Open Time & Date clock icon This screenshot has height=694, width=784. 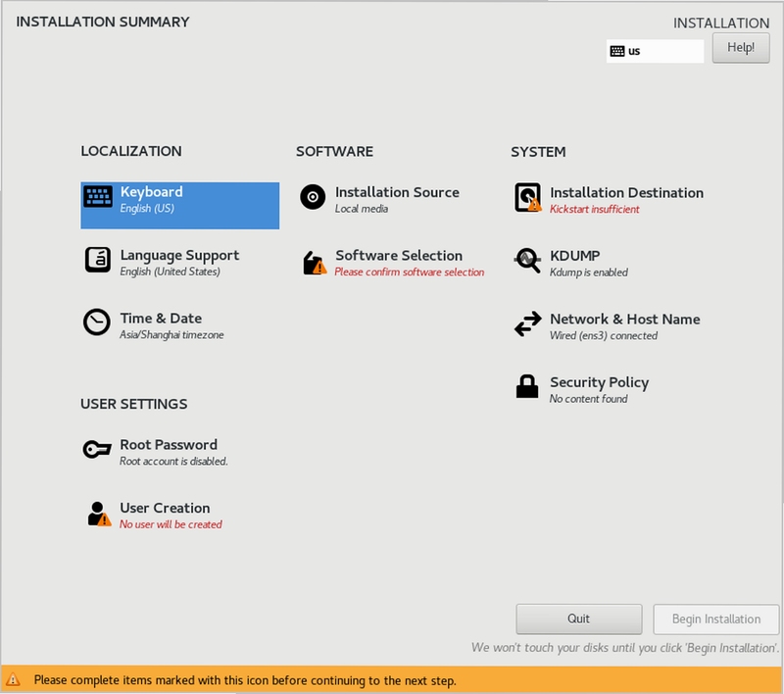[x=97, y=322]
